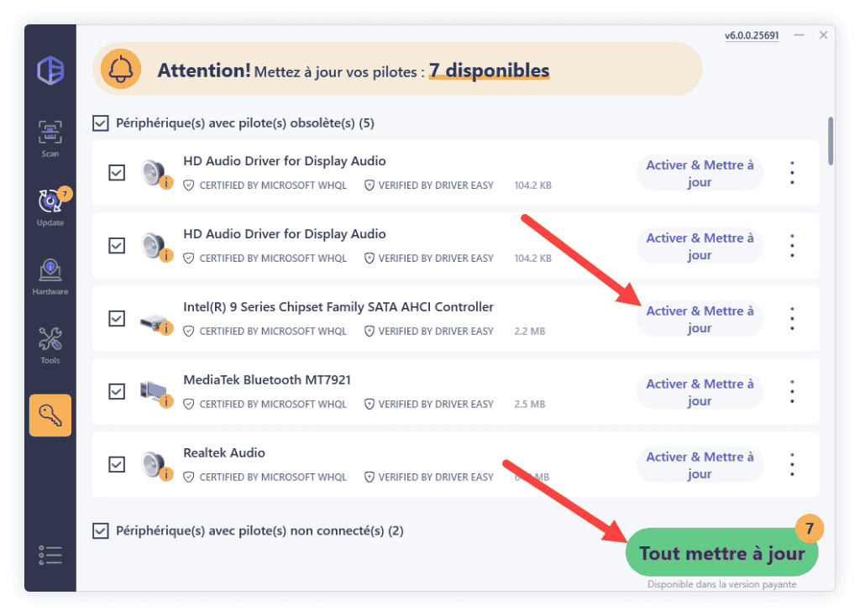The image size is (860, 616).
Task: Click the Disponible dans la version payante note
Action: pyautogui.click(x=721, y=584)
